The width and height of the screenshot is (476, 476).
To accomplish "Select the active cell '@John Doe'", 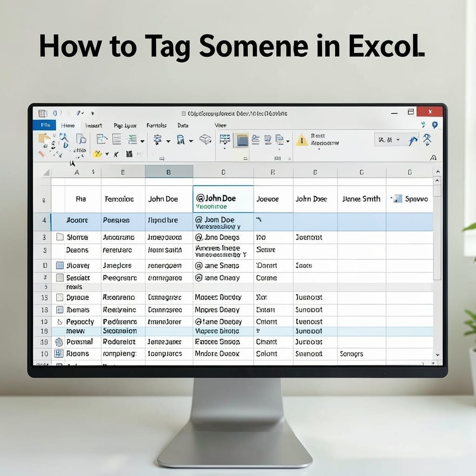I will (223, 199).
